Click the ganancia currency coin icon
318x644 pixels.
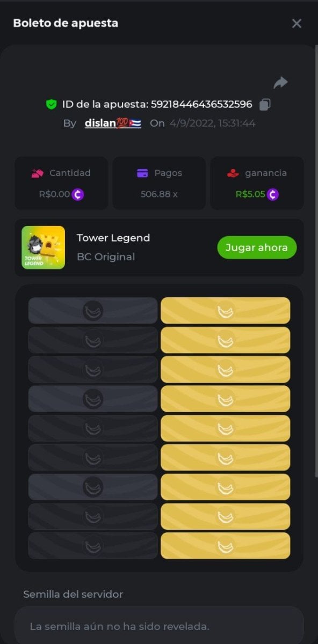click(x=273, y=194)
